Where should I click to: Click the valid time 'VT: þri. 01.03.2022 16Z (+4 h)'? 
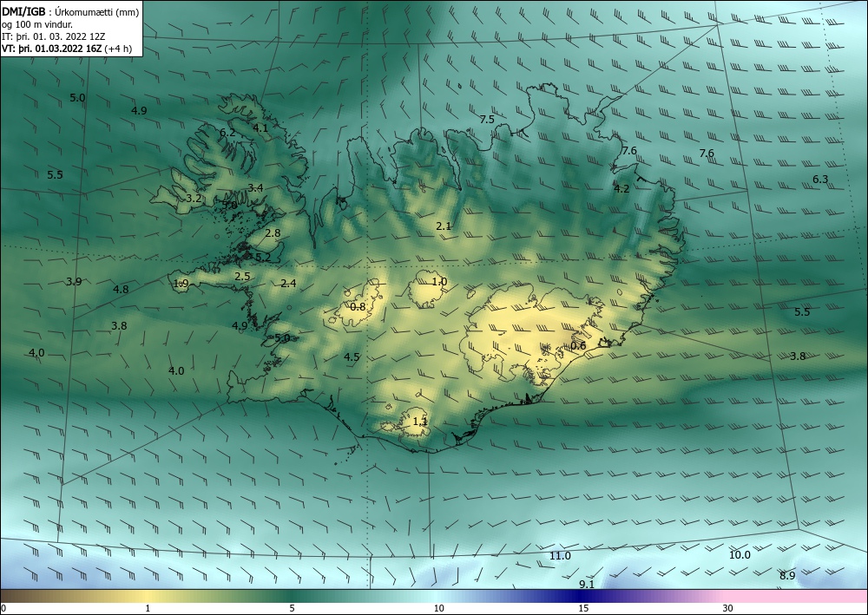point(67,49)
